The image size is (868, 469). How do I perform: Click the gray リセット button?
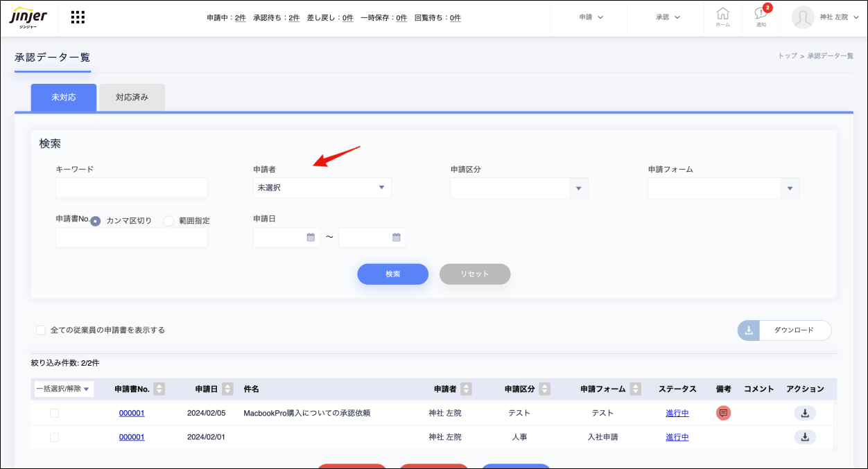[x=475, y=274]
